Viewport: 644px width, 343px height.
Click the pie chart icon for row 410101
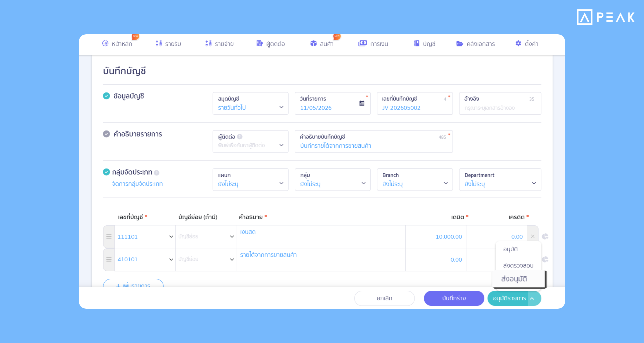tap(545, 259)
